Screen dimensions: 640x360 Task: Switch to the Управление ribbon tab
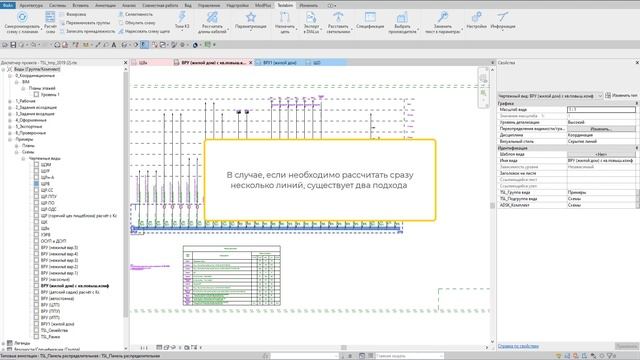click(209, 5)
